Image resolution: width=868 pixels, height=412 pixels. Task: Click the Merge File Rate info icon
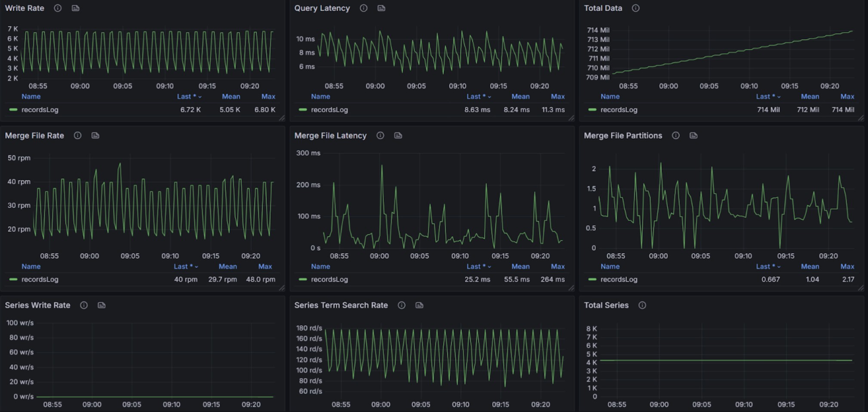point(77,135)
